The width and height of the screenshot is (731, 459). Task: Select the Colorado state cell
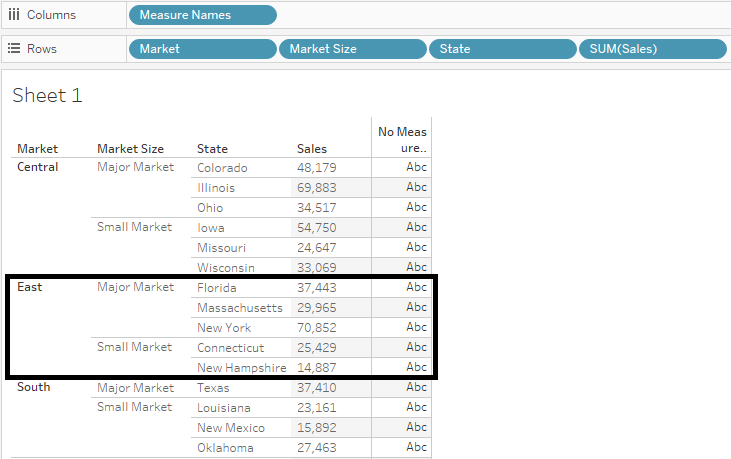[222, 168]
